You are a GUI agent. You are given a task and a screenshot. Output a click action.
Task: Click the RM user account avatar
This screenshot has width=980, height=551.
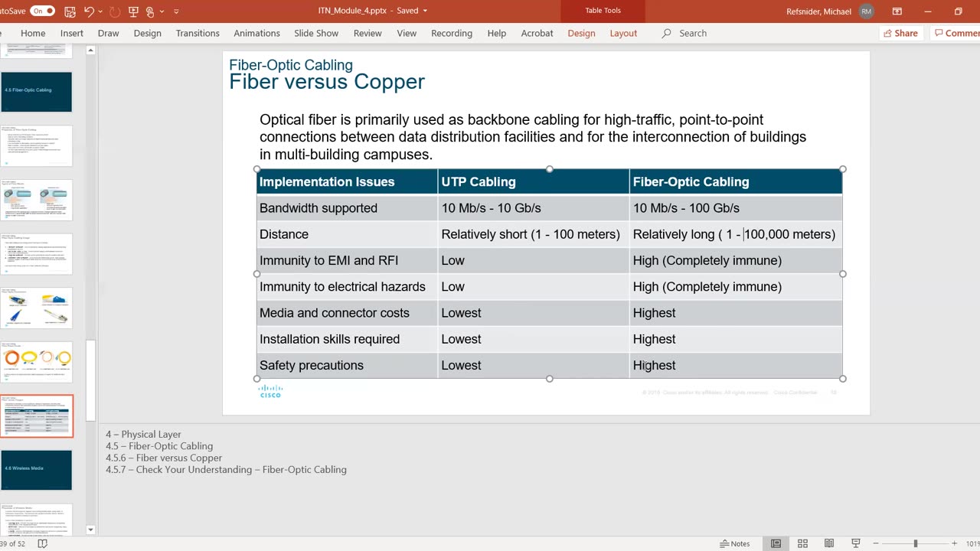867,11
